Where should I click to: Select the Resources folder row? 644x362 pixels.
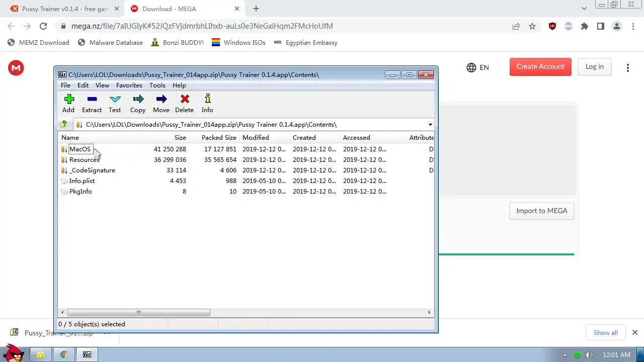247,160
